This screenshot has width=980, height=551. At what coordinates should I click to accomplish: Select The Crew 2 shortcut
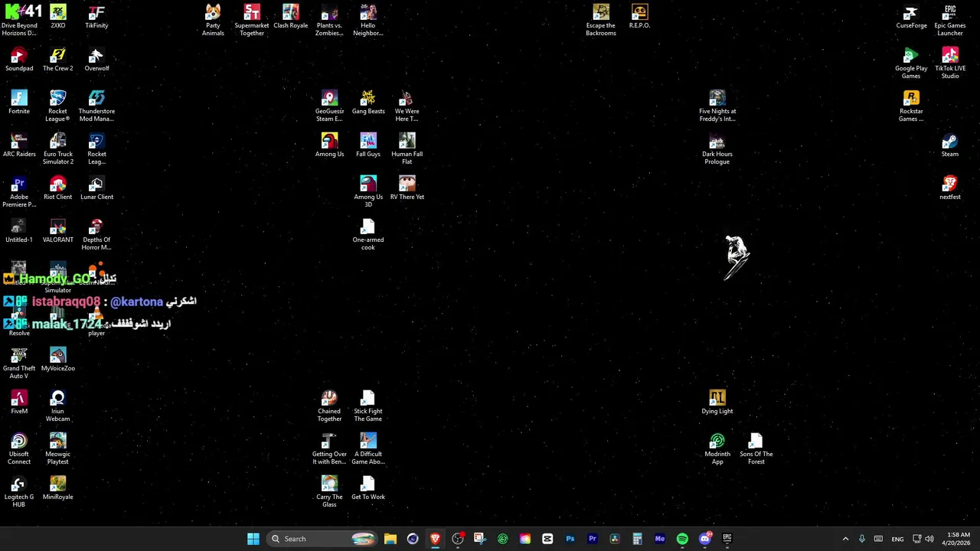(57, 59)
